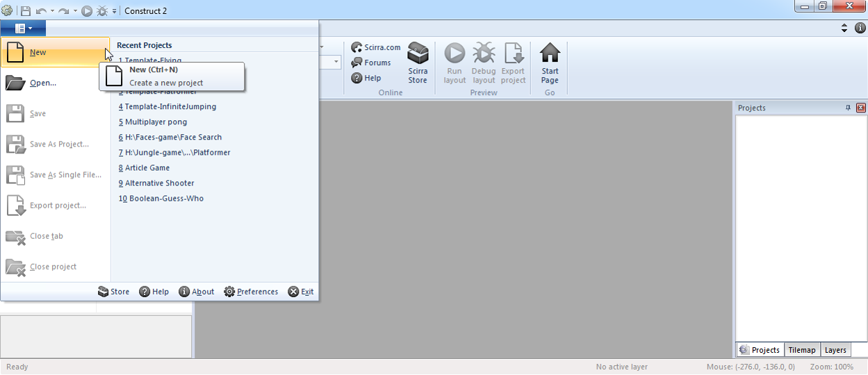Screen dimensions: 868x375
Task: Open the Scirra Store ribbon button
Action: (418, 63)
